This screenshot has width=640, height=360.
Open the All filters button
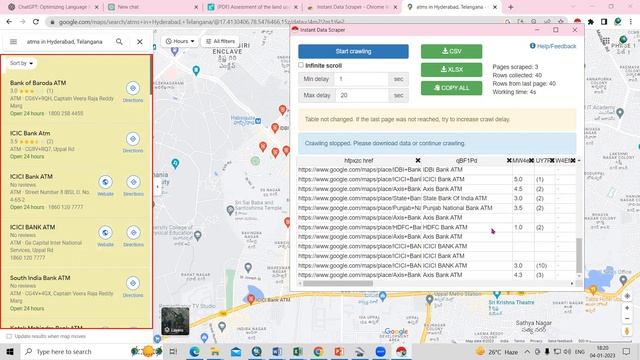tap(220, 41)
